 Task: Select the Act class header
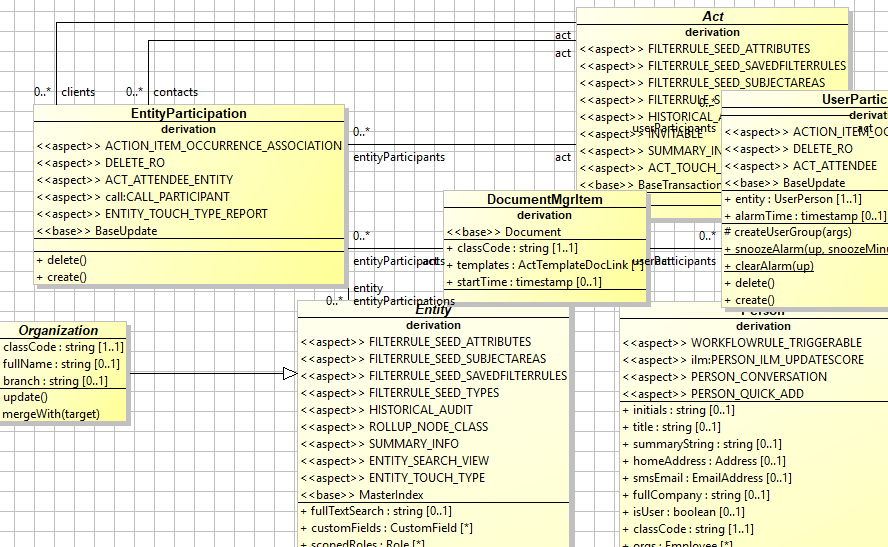[713, 17]
